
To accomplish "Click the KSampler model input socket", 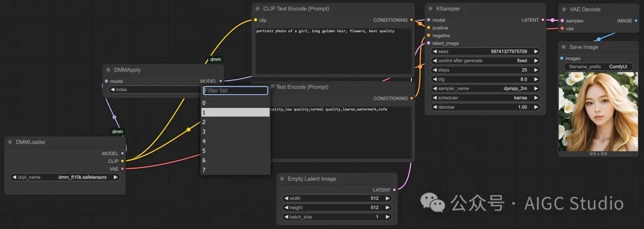I will coord(428,20).
